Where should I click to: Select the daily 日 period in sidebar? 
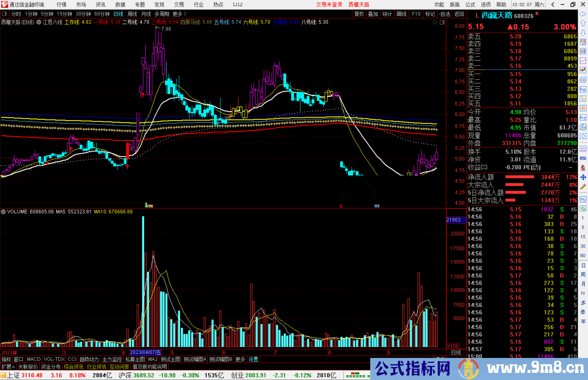tap(583, 265)
